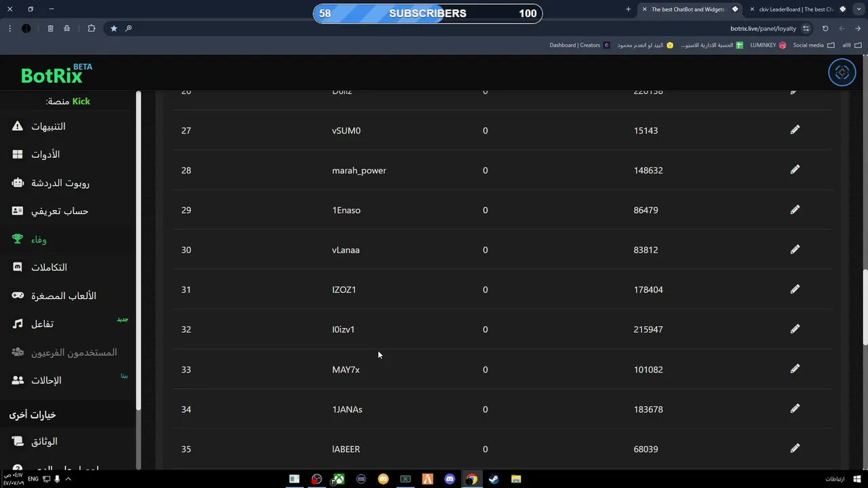Edit the IZOZ1 leaderboard entry
Screen dimensions: 868x488
795,289
